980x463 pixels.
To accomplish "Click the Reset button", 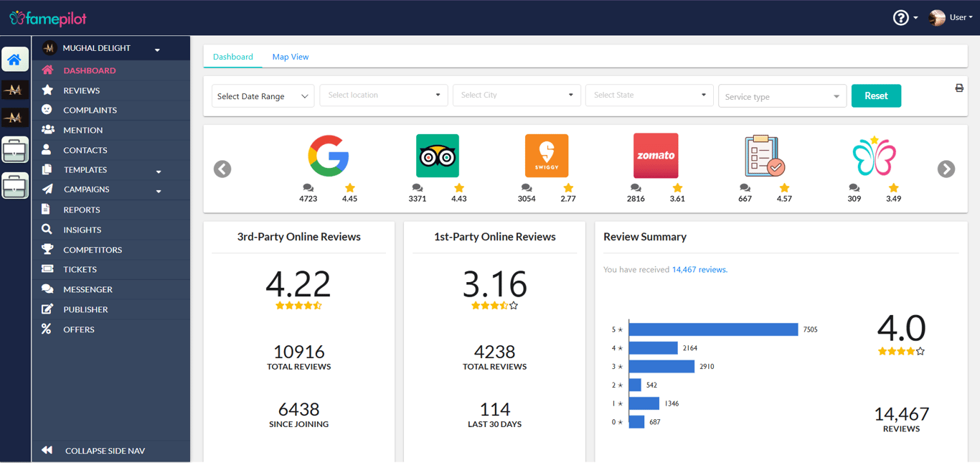I will [x=876, y=95].
